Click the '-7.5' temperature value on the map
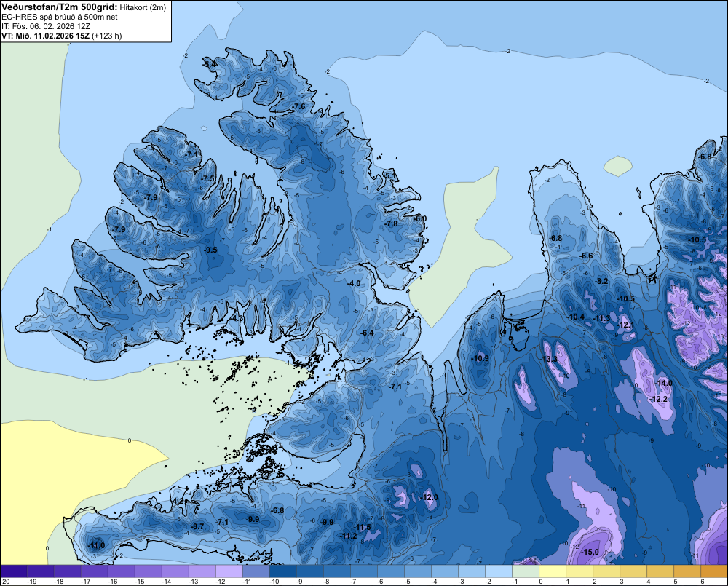The width and height of the screenshot is (728, 586). [x=208, y=178]
